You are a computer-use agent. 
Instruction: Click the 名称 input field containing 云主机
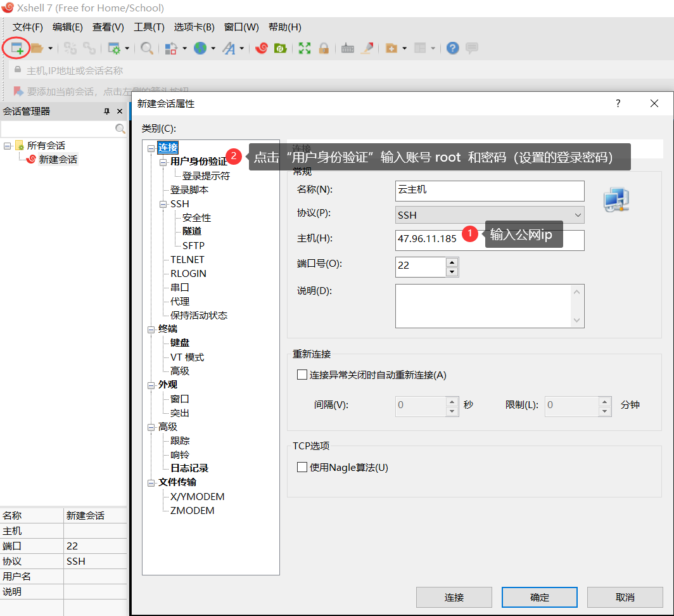489,190
